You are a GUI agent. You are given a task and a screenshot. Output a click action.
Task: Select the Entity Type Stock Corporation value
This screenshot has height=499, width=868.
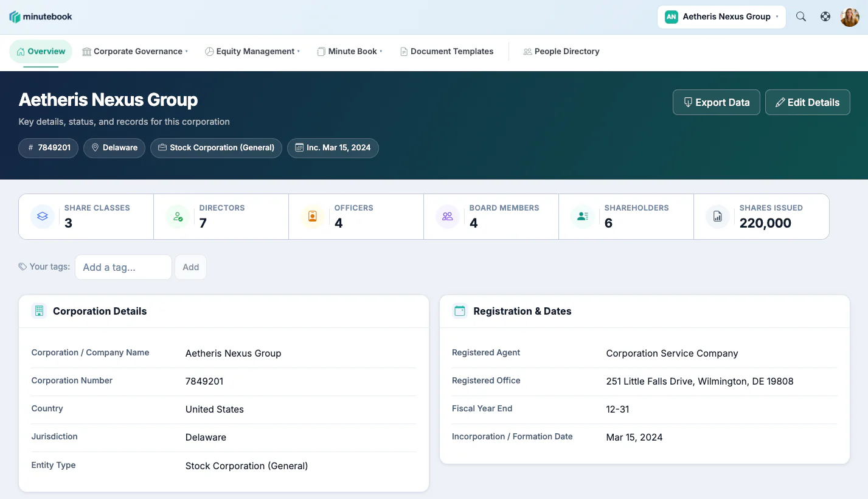tap(246, 466)
